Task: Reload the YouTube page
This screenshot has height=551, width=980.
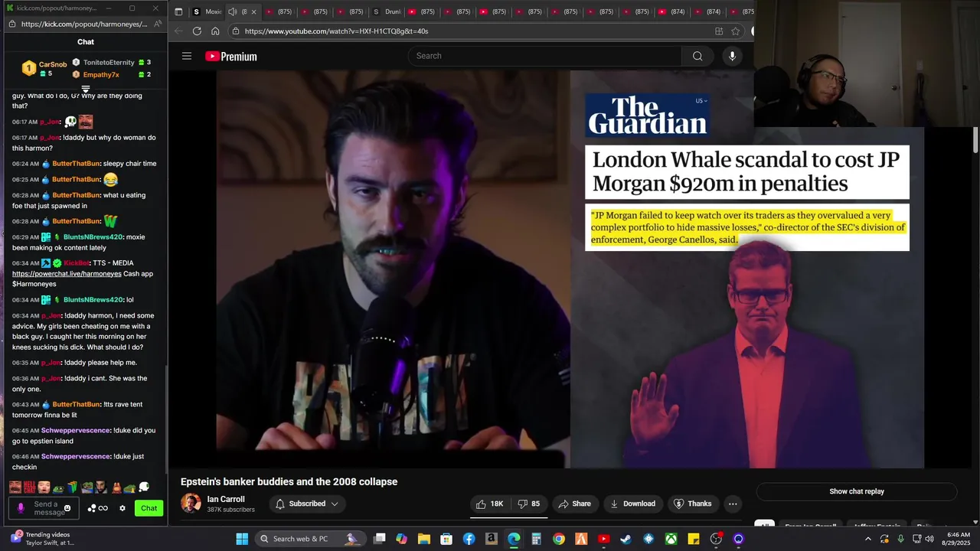Action: pos(197,31)
